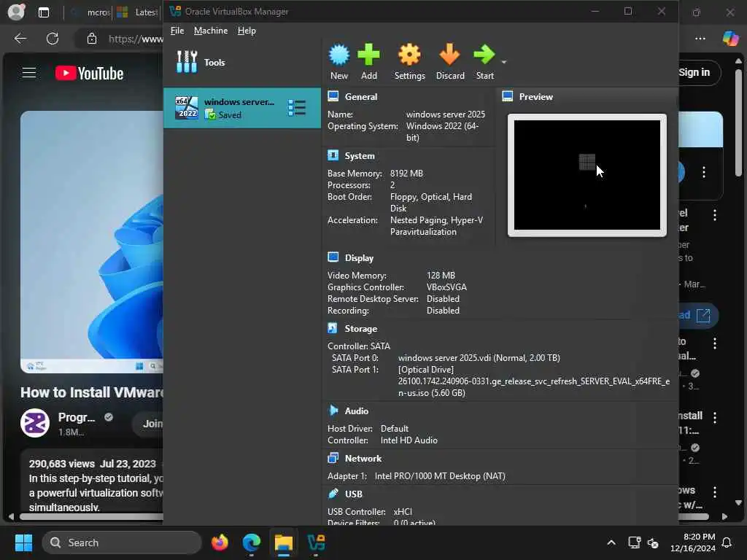This screenshot has height=560, width=747.
Task: Open the Windows Start menu
Action: [x=23, y=542]
